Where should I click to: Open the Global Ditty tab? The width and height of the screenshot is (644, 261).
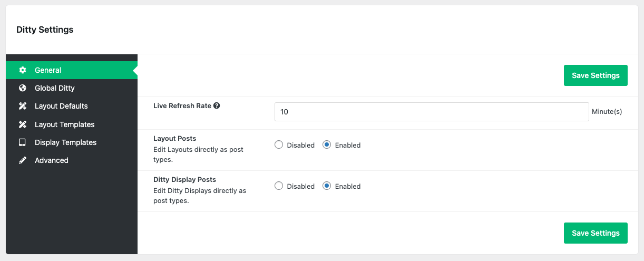tap(55, 88)
